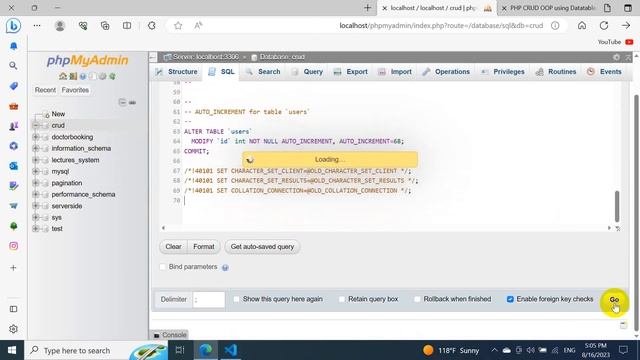640x360 pixels.
Task: Click editor horizontal scroll left arrow
Action: (163, 228)
